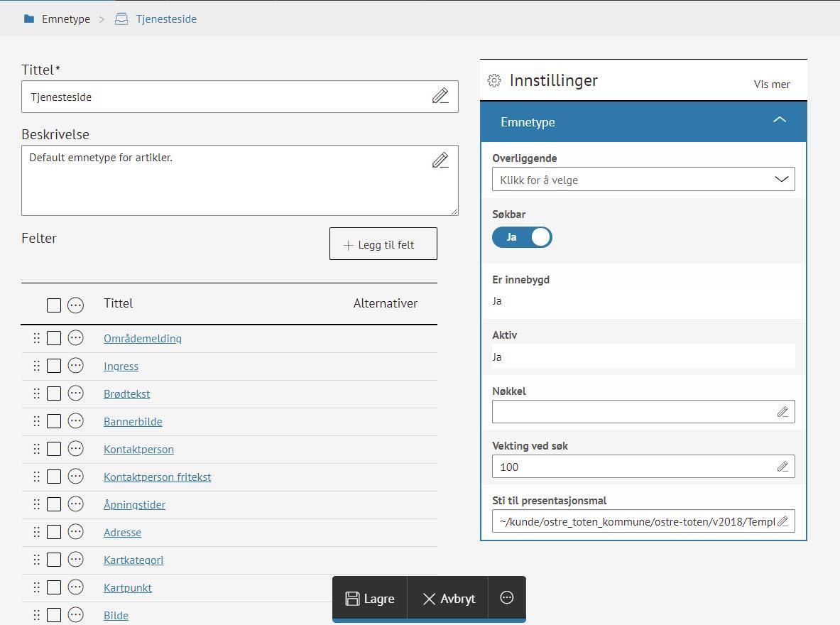
Task: Click the pencil icon in Beskrivelse box
Action: click(440, 160)
